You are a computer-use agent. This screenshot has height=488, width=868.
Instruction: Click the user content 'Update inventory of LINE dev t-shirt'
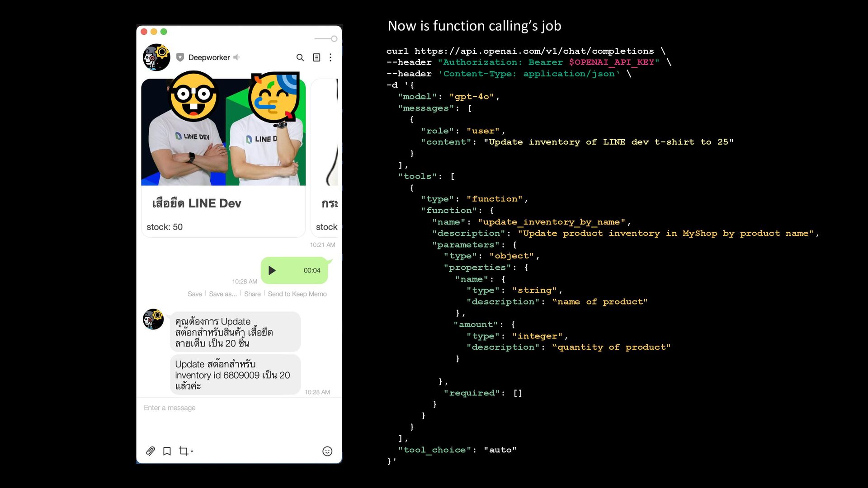pos(609,142)
